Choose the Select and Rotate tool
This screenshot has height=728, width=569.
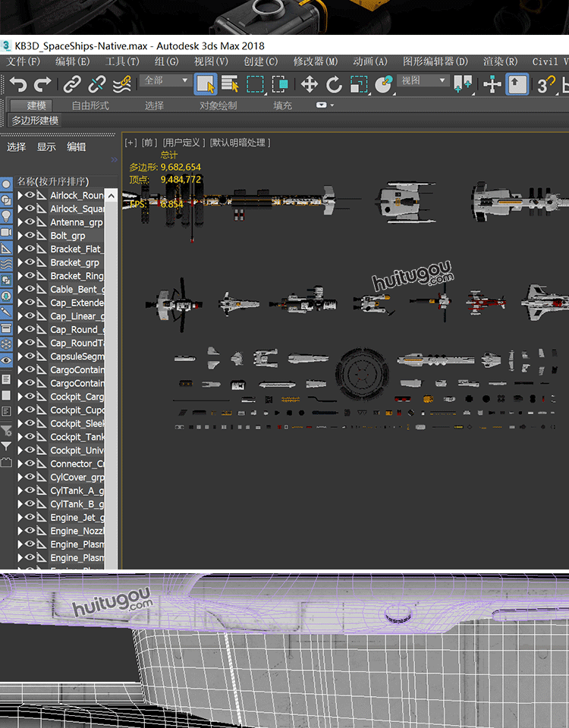[x=334, y=84]
